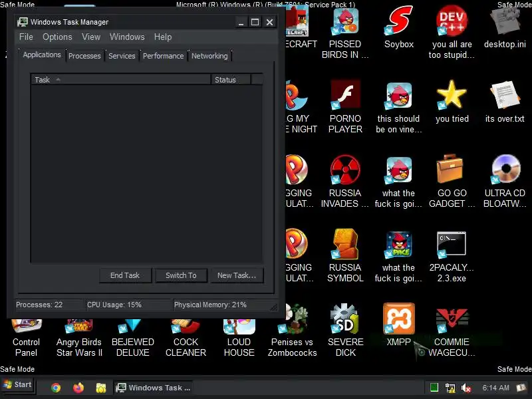This screenshot has width=532, height=399.
Task: Click the 6:14 AM clock
Action: [495, 388]
